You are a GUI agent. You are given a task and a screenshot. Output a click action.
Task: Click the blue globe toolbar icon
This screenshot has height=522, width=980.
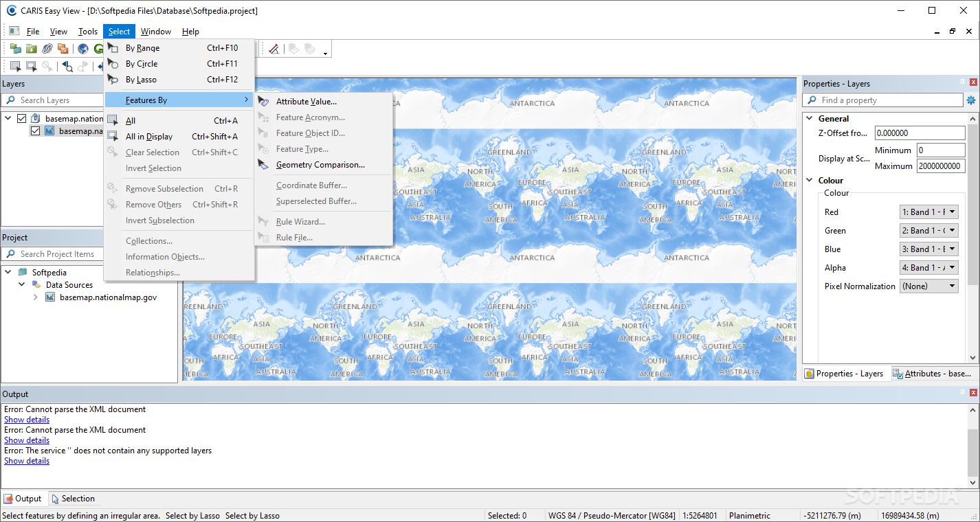[82, 49]
